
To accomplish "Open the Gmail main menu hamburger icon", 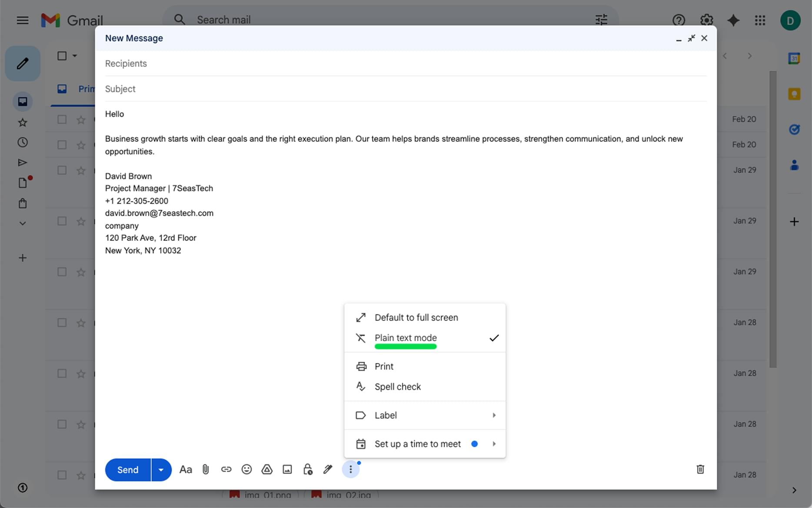I will pos(23,20).
